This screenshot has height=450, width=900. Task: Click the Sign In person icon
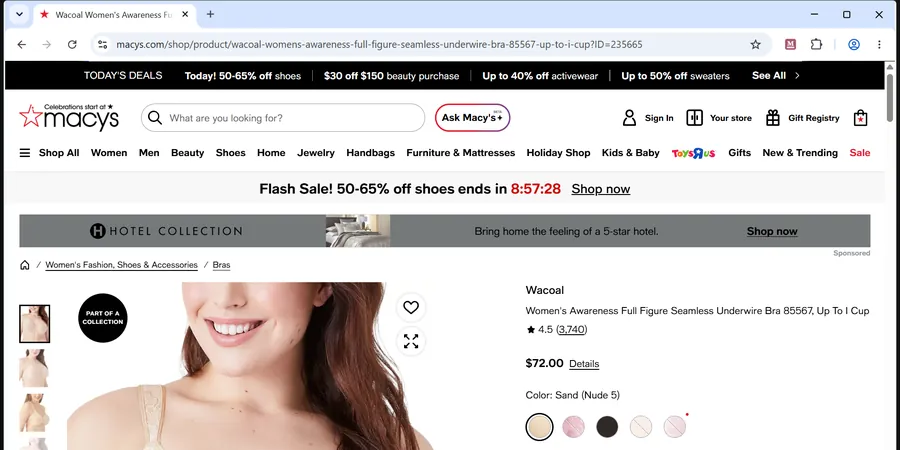[x=629, y=118]
